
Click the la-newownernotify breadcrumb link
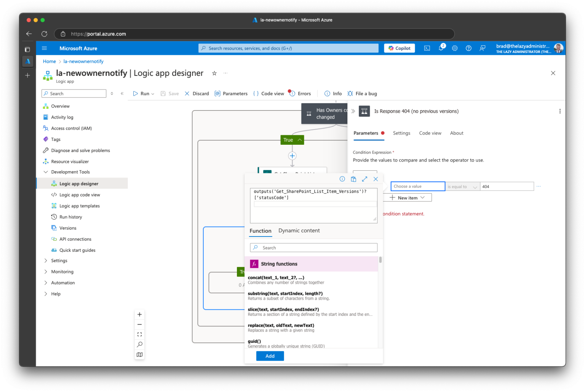tap(83, 61)
